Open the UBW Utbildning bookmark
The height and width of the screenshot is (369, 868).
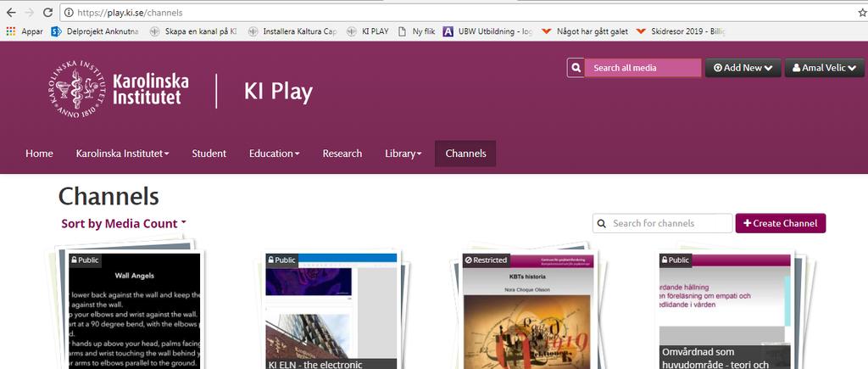[488, 31]
